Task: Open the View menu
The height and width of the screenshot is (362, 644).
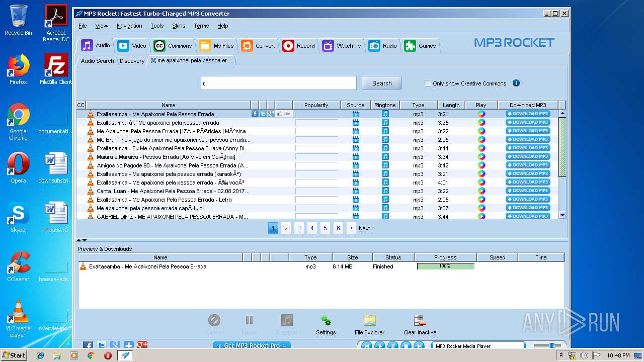Action: point(102,26)
